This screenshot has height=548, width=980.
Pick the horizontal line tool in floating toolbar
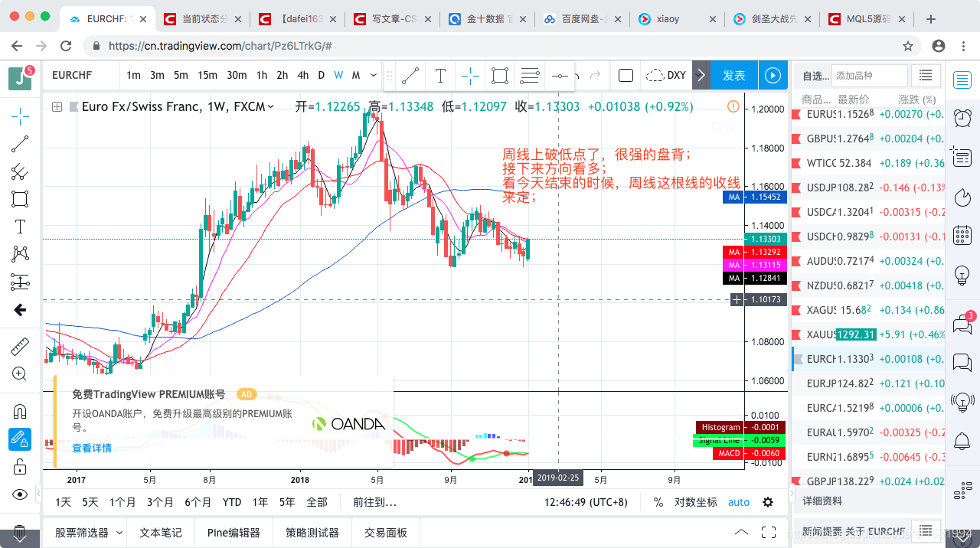(560, 75)
